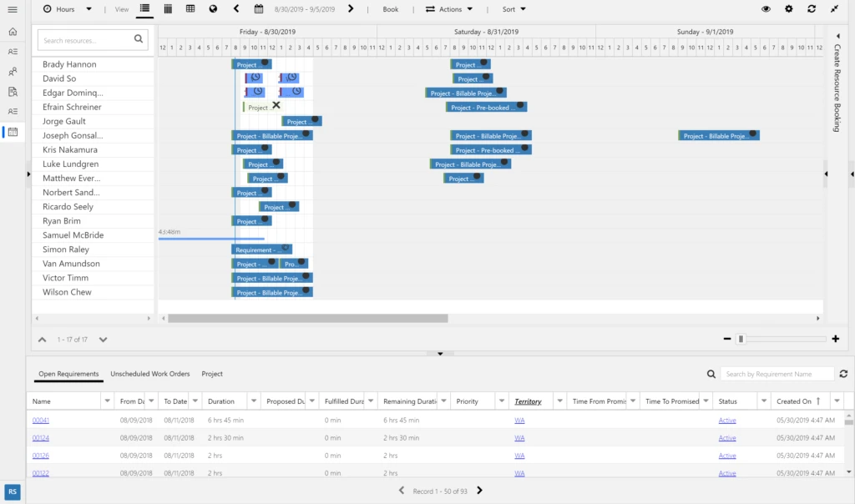Switch to horizontal list view icon
This screenshot has width=855, height=504.
pyautogui.click(x=145, y=9)
